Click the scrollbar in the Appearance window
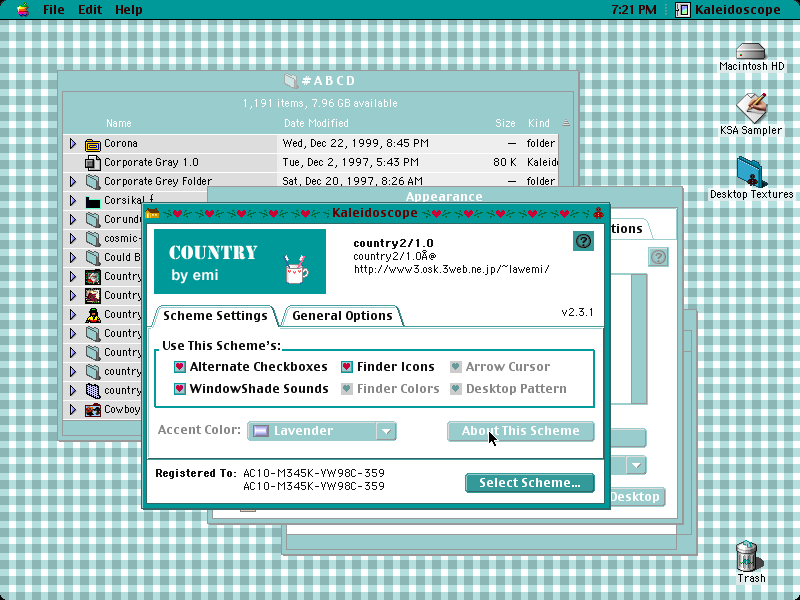The image size is (800, 600). click(639, 339)
